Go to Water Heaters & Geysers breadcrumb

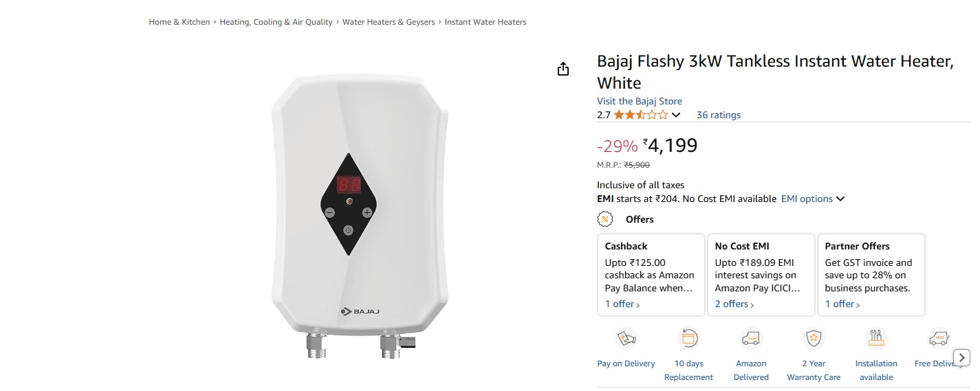[x=389, y=22]
